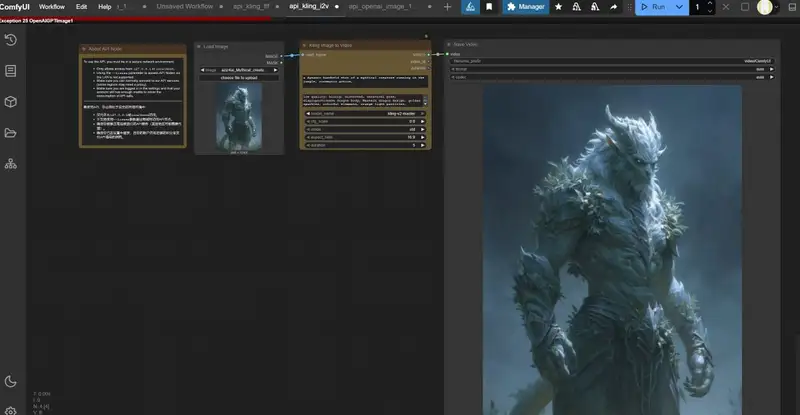Viewport: 800px width, 415px height.
Task: Click the blue pyramid logo toolbar icon
Action: pyautogui.click(x=470, y=7)
